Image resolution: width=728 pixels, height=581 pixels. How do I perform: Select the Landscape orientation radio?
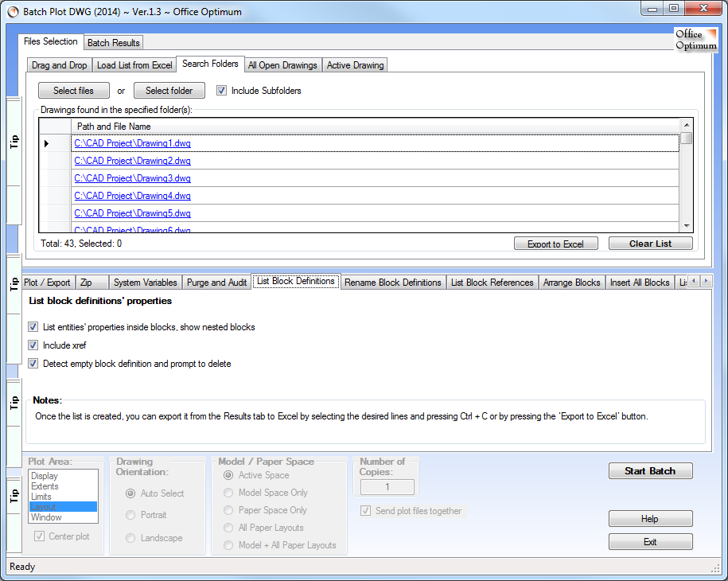click(x=130, y=538)
